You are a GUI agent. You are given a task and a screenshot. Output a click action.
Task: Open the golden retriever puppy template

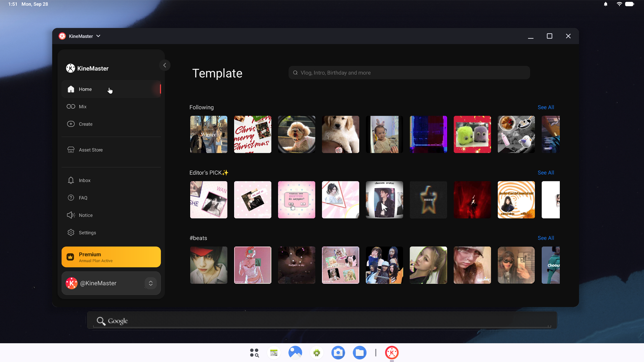click(x=340, y=134)
